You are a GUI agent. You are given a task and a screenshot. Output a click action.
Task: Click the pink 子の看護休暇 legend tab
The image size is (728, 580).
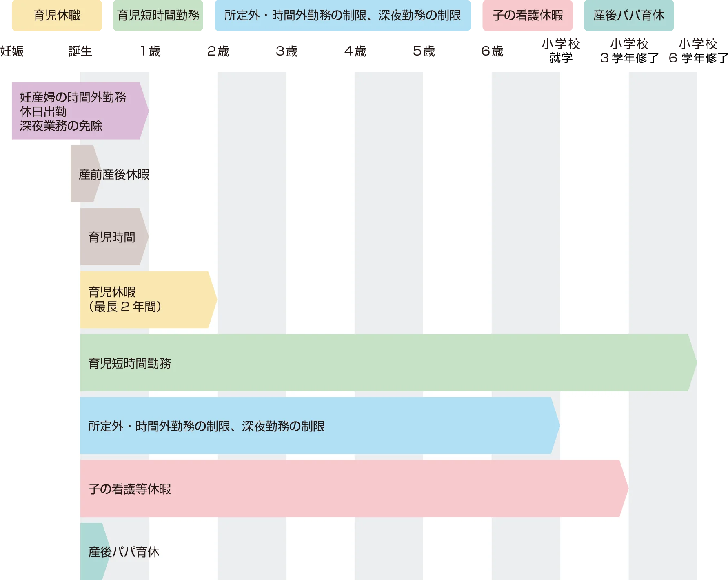coord(527,16)
